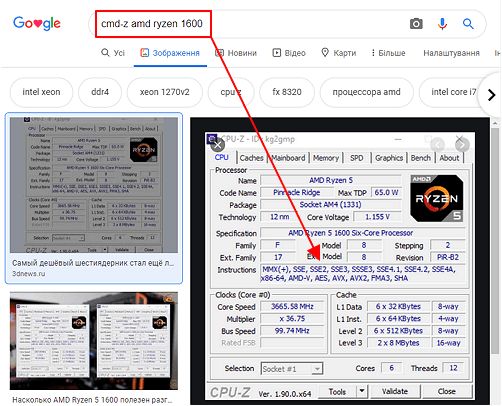Select the Зображення tab
This screenshot has width=502, height=406.
(170, 53)
